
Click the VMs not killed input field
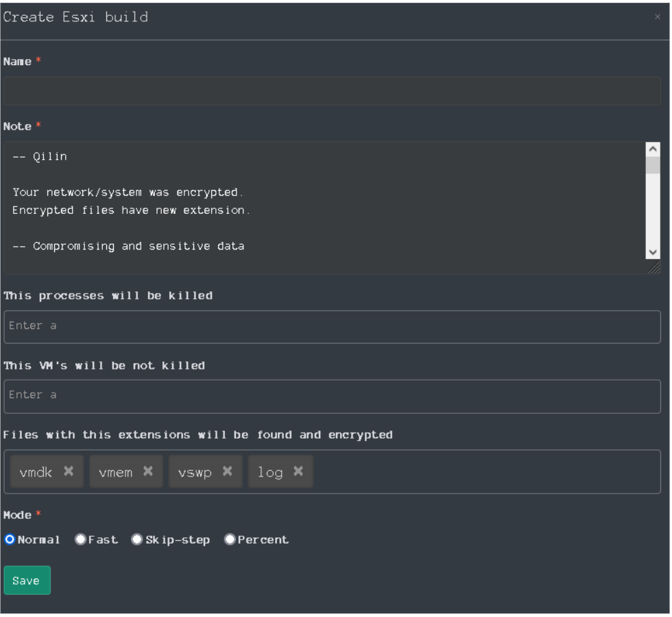click(332, 396)
